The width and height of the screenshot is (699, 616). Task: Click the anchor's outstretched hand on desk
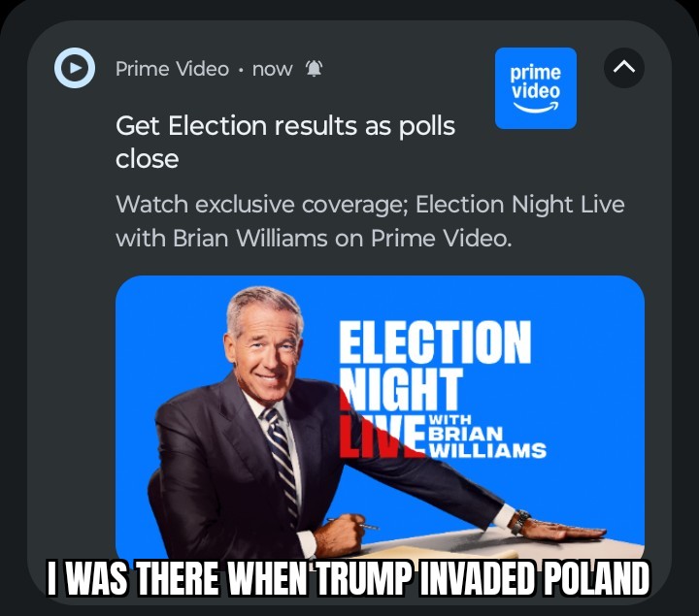click(562, 531)
